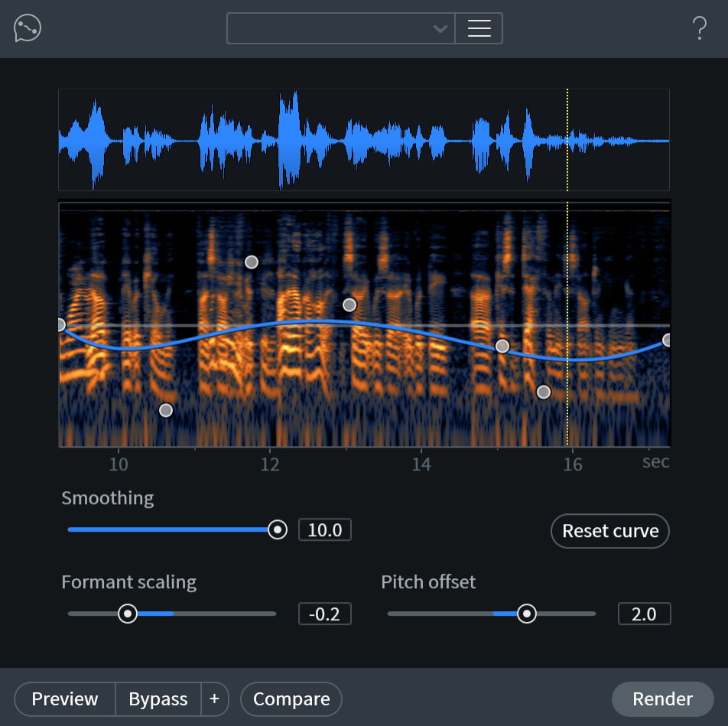The height and width of the screenshot is (726, 728).
Task: Select the curve point below the line near 15.6 seconds
Action: (544, 392)
